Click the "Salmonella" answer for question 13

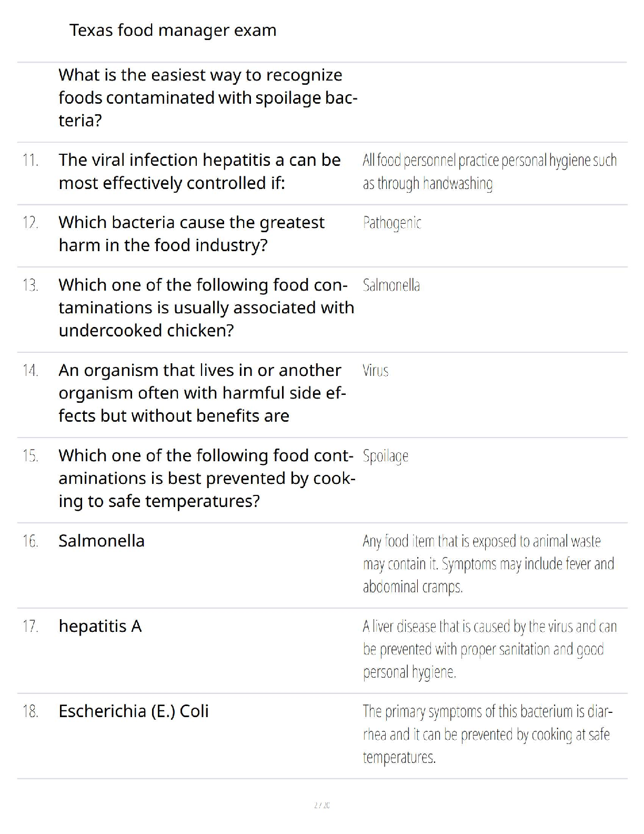391,285
